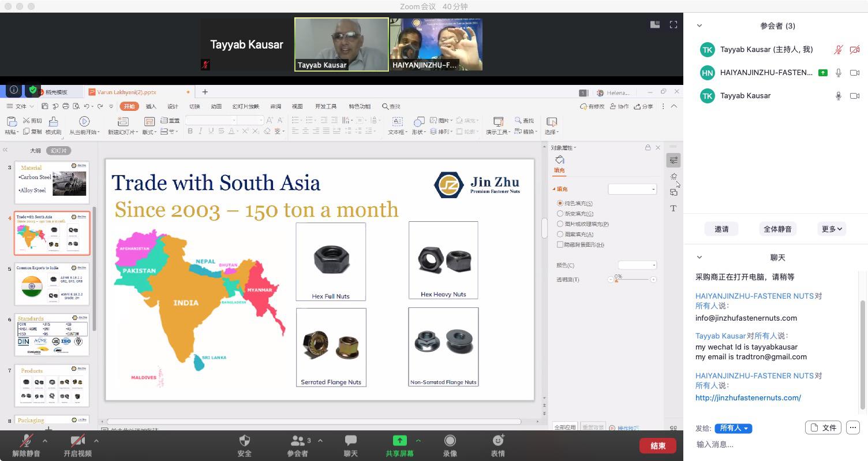The image size is (868, 461).
Task: Click the cut (剪切) scissors icon
Action: point(26,120)
